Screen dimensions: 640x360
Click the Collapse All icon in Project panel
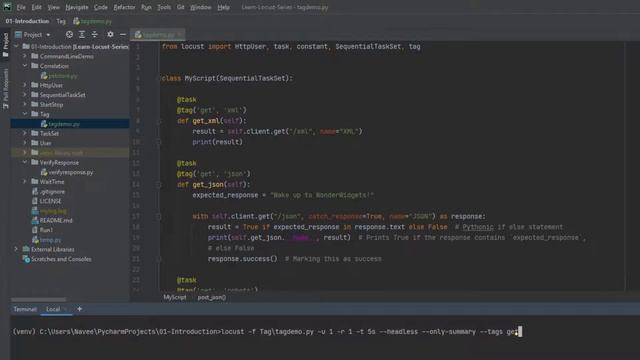95,35
